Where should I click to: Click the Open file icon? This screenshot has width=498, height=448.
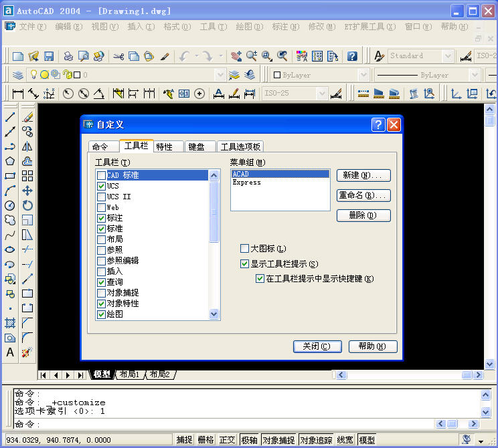coord(33,56)
